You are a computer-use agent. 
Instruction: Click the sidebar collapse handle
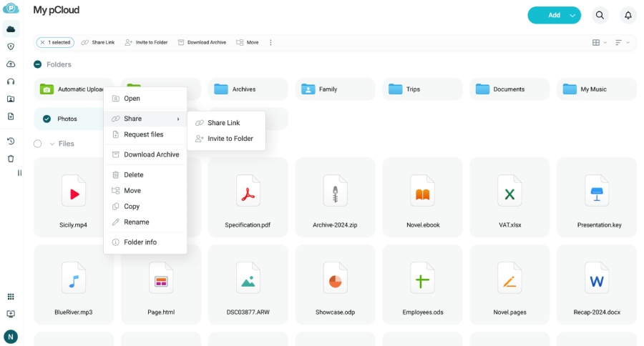(19, 173)
